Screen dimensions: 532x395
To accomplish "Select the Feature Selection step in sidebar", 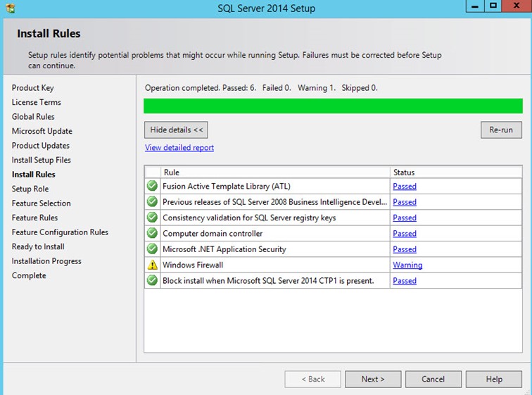I will click(x=42, y=203).
